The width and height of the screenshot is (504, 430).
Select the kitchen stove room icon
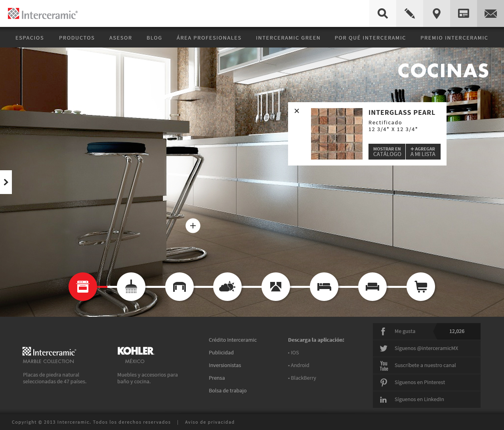[83, 287]
